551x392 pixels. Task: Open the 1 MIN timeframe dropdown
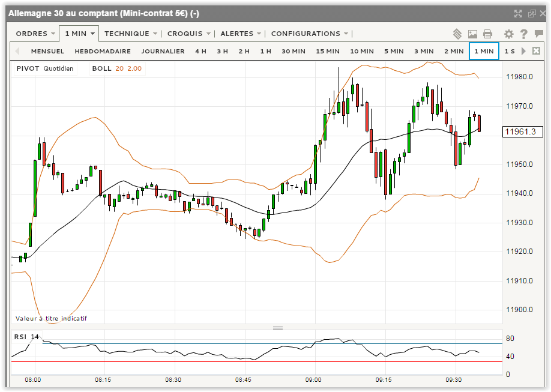pyautogui.click(x=79, y=34)
